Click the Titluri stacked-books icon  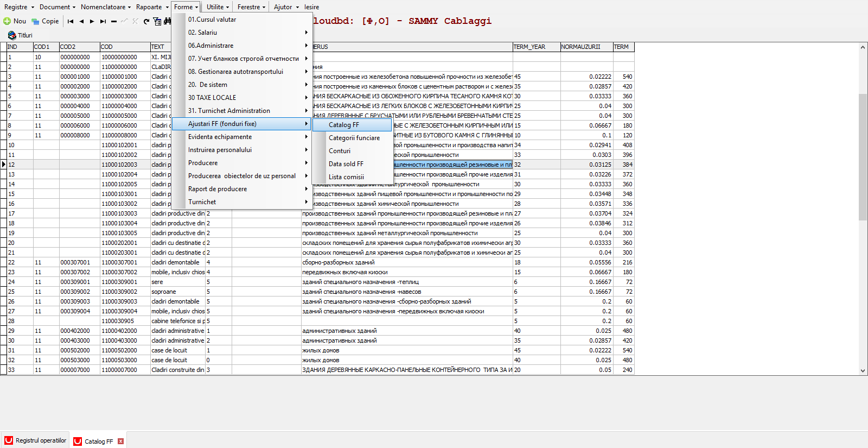pyautogui.click(x=12, y=35)
